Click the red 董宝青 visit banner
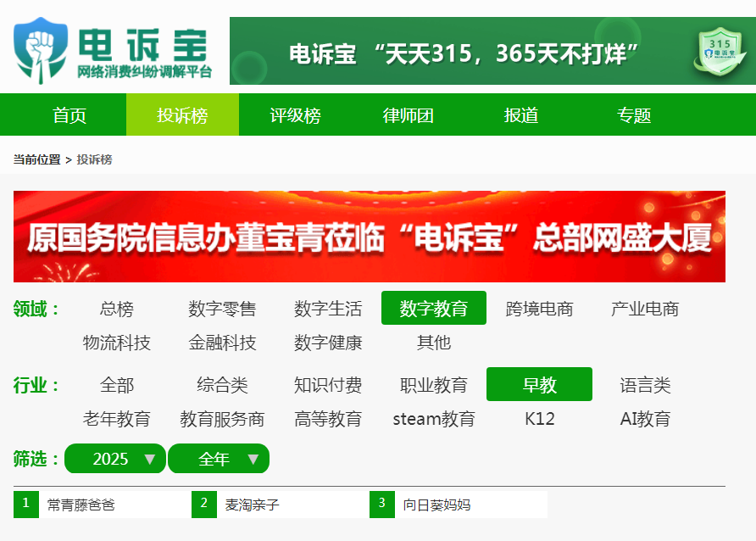 pyautogui.click(x=369, y=237)
